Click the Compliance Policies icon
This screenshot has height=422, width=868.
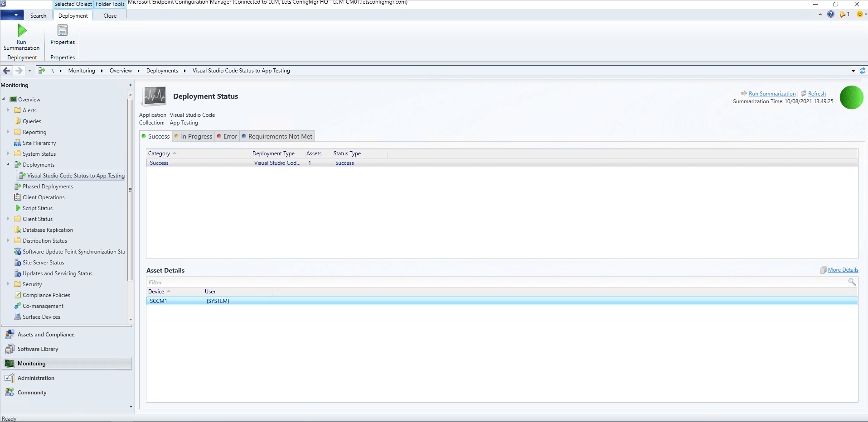coord(18,295)
